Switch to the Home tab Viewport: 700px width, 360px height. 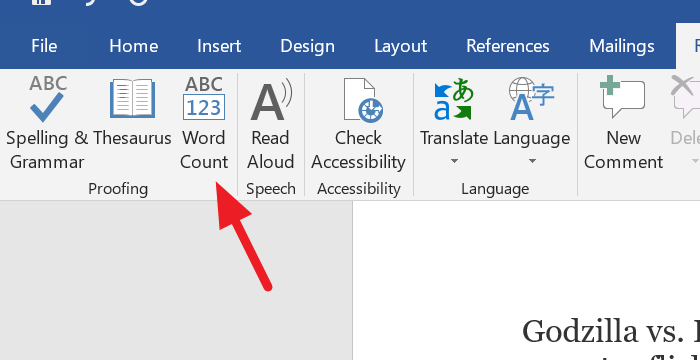click(133, 46)
